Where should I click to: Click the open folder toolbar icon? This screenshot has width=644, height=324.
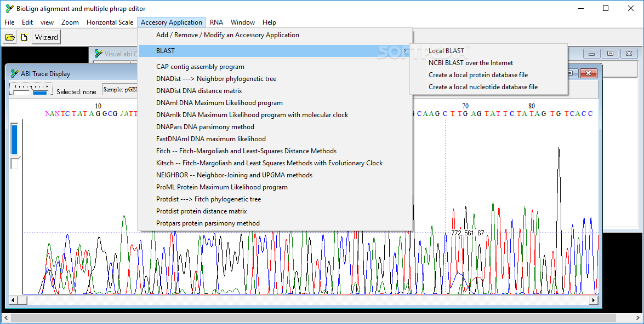point(10,37)
